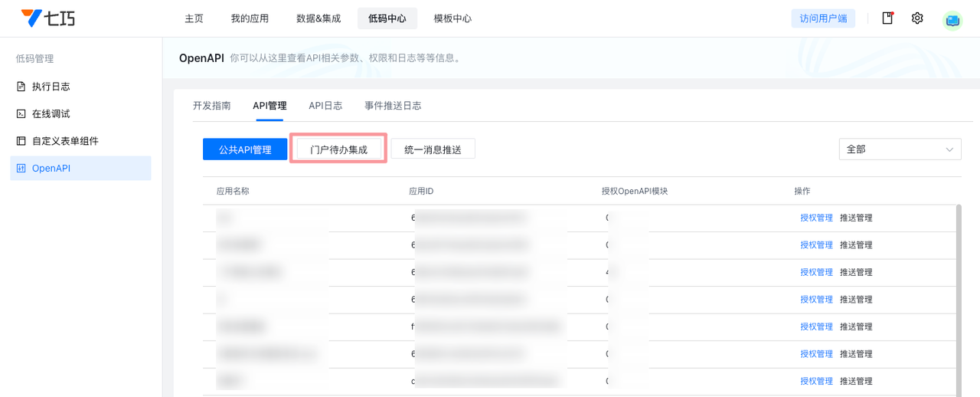Click the table vertical scrollbar
The width and height of the screenshot is (980, 397).
tap(958, 291)
